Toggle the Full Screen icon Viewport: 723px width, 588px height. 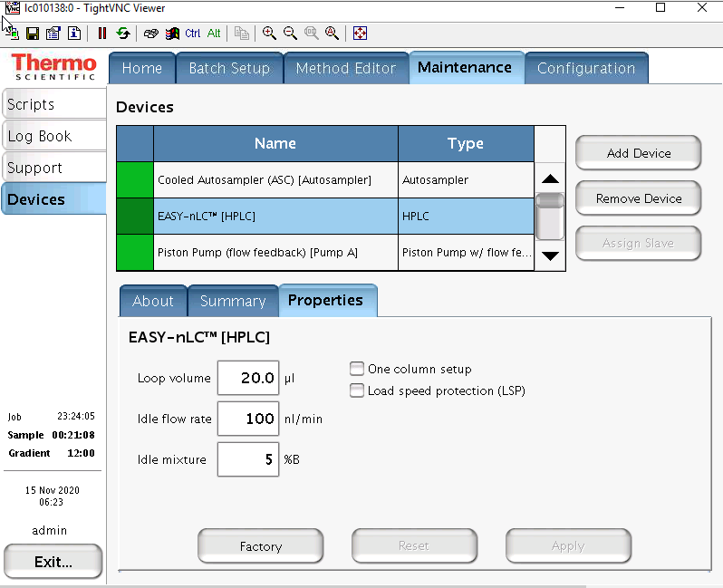coord(360,34)
